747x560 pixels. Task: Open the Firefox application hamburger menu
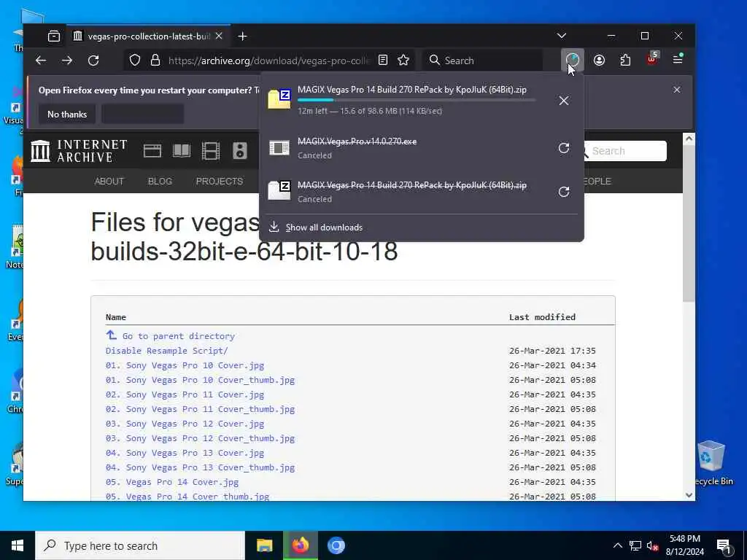[x=678, y=60]
